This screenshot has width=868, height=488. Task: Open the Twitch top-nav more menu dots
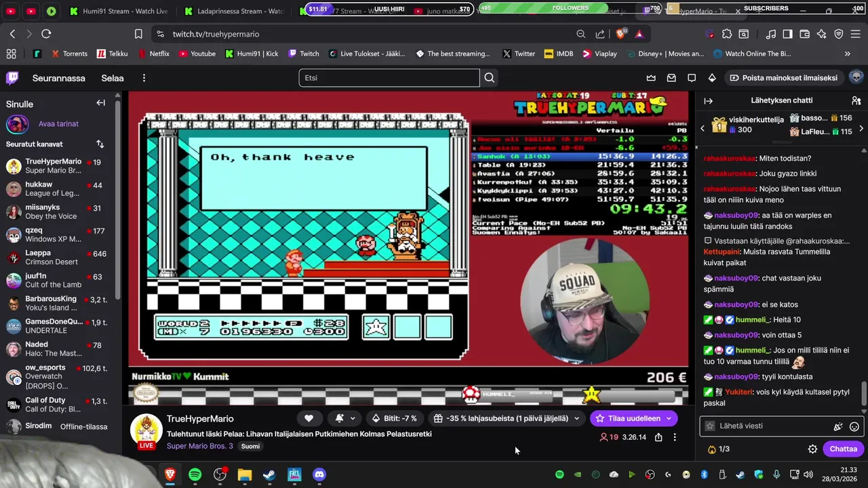coord(144,78)
